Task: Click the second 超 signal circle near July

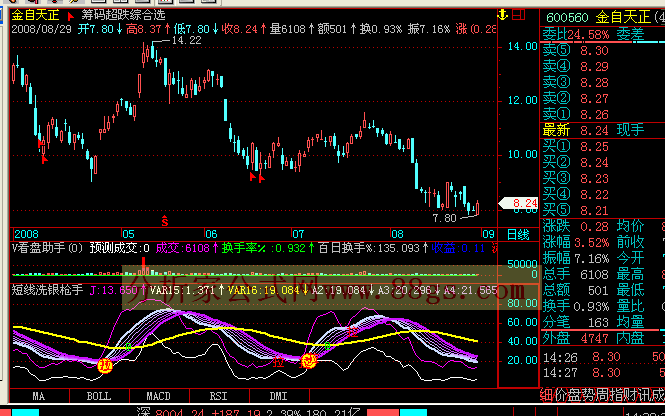Action: (309, 361)
